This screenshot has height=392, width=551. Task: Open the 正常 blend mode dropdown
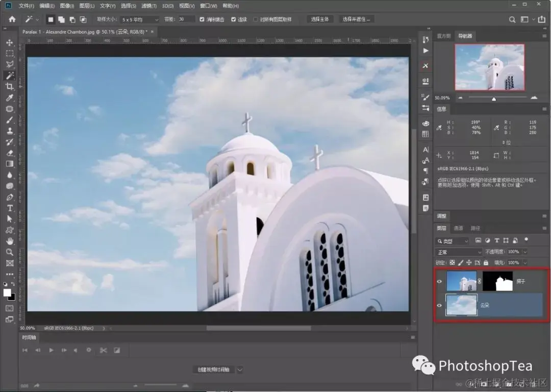pyautogui.click(x=459, y=252)
